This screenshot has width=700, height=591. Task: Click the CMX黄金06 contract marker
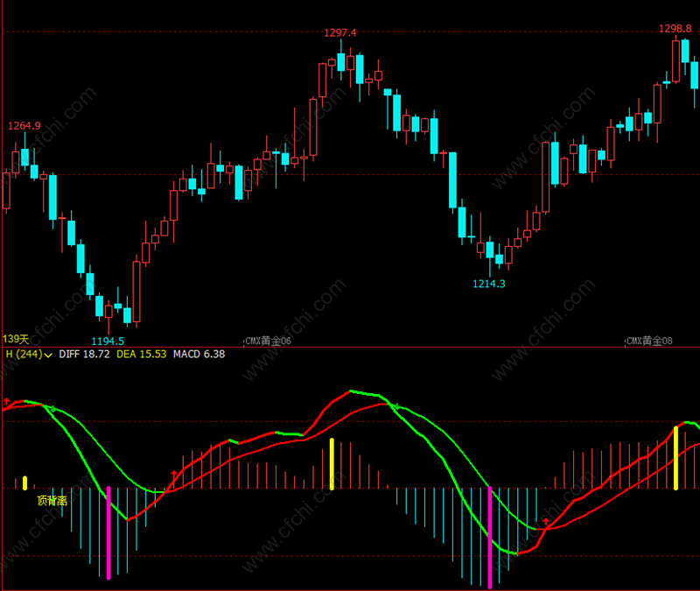coord(268,341)
